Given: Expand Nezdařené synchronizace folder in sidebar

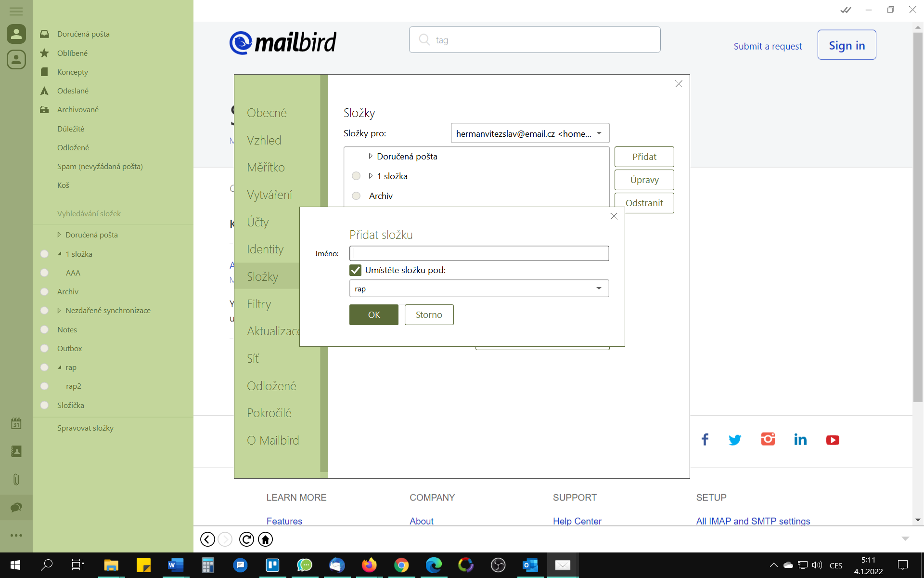Looking at the screenshot, I should coord(59,310).
